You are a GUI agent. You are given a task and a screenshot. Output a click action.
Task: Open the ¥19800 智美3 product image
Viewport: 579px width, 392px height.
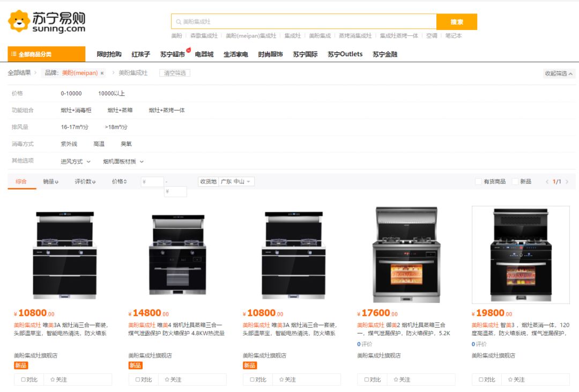tap(521, 255)
